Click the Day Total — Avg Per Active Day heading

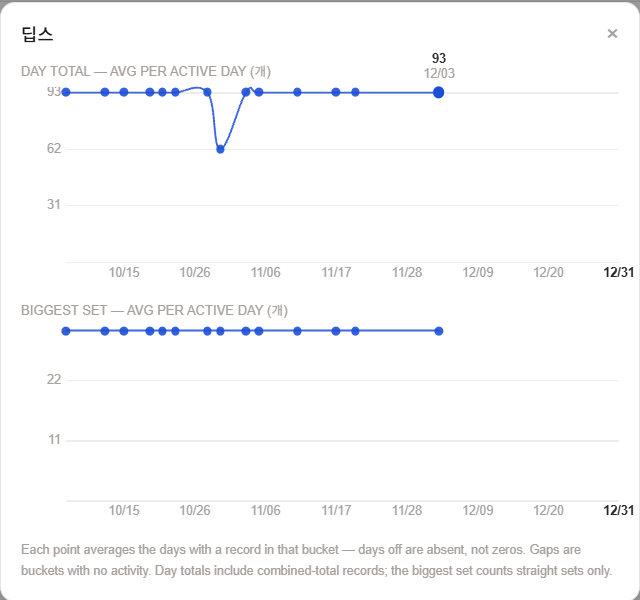[146, 71]
